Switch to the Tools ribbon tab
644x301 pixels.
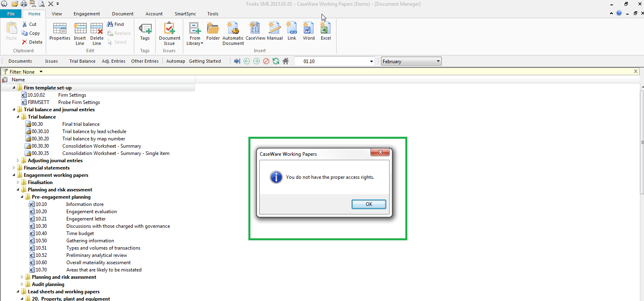pos(213,14)
